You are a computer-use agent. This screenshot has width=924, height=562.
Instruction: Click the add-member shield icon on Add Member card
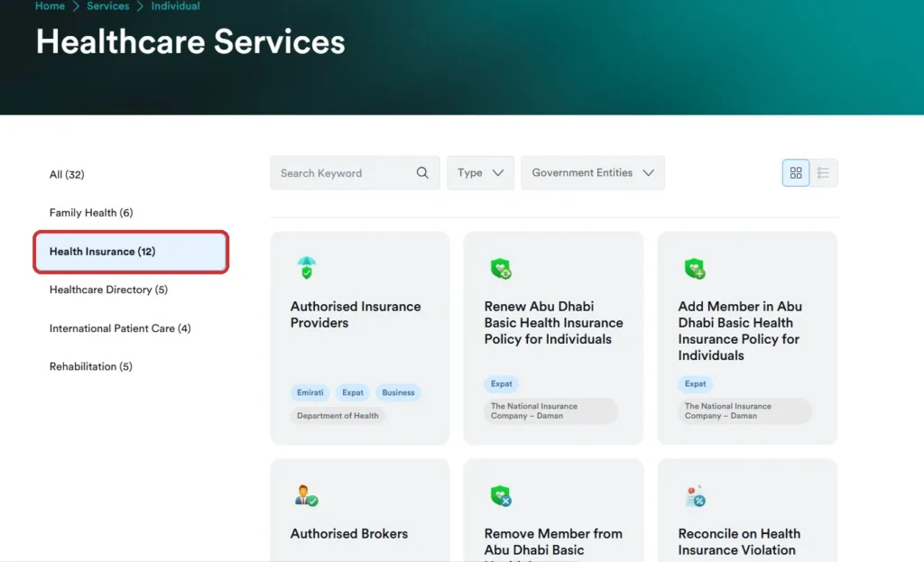pos(695,269)
